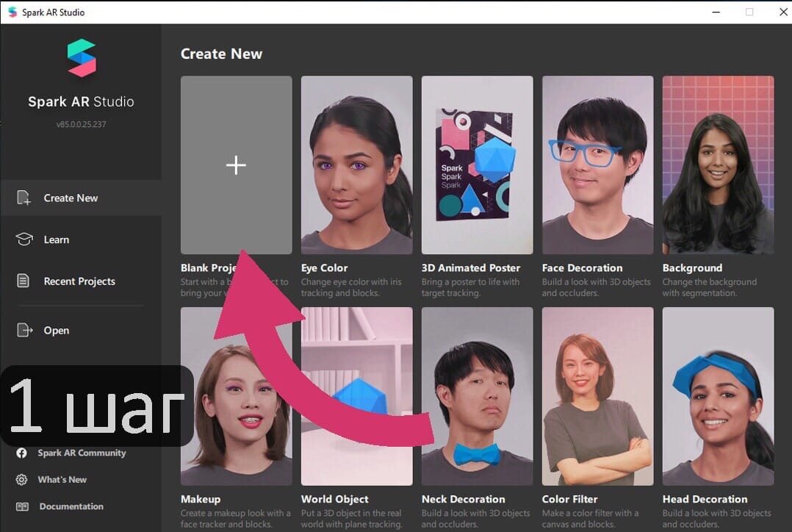Viewport: 792px width, 532px height.
Task: Click the '3D Animated Poster' title text
Action: tap(471, 267)
